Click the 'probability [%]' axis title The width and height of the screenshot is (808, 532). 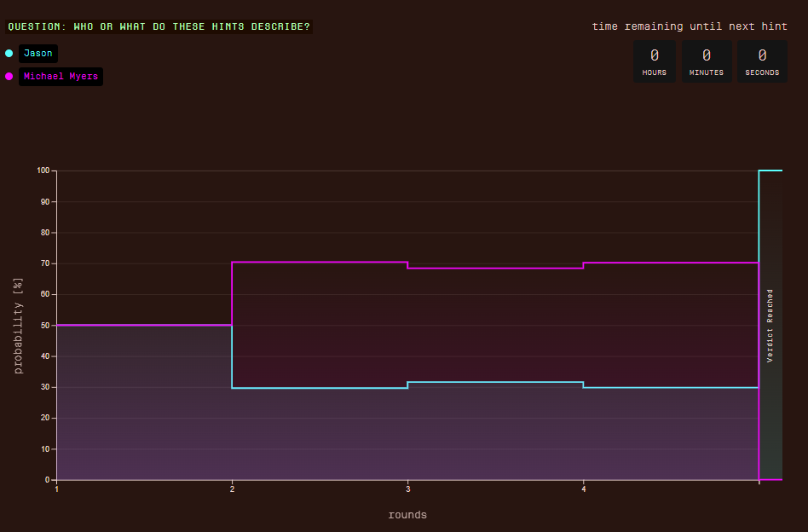coord(18,326)
